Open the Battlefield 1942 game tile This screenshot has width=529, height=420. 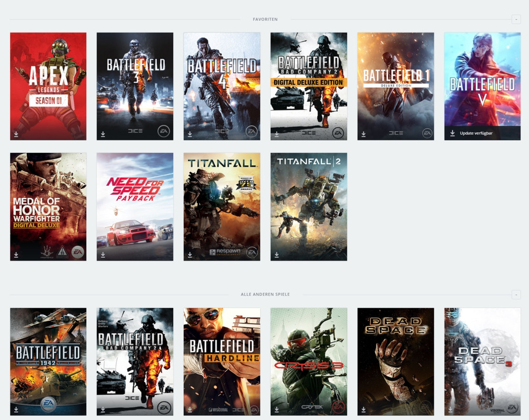pos(48,362)
